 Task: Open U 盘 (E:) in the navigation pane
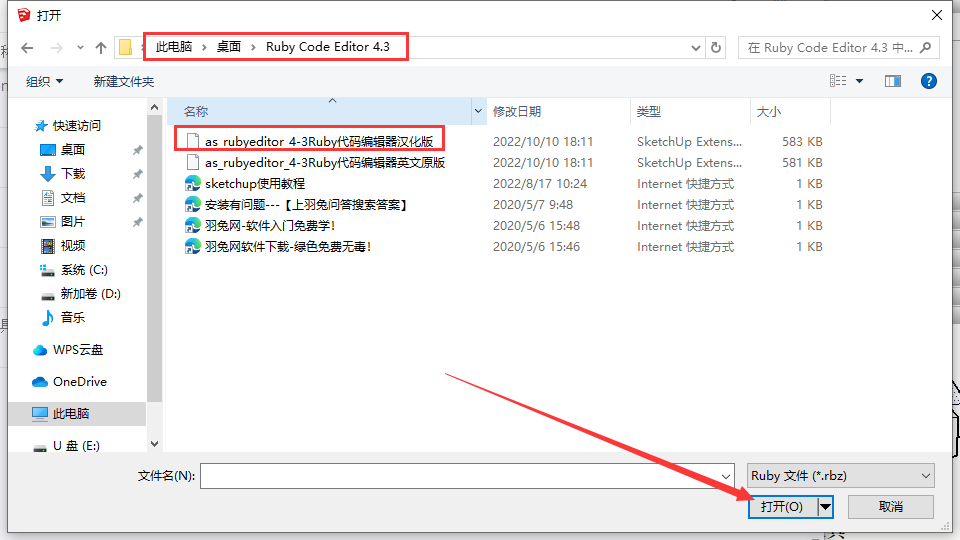76,446
